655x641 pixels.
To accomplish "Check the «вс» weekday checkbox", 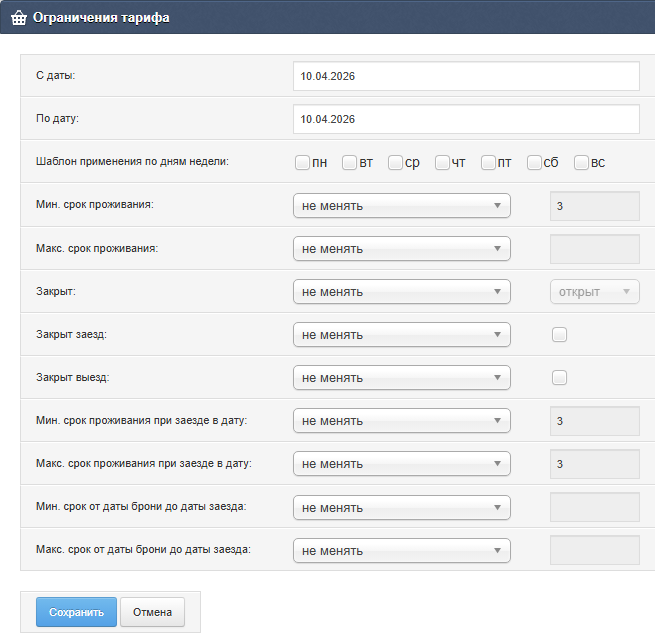I will pos(581,163).
